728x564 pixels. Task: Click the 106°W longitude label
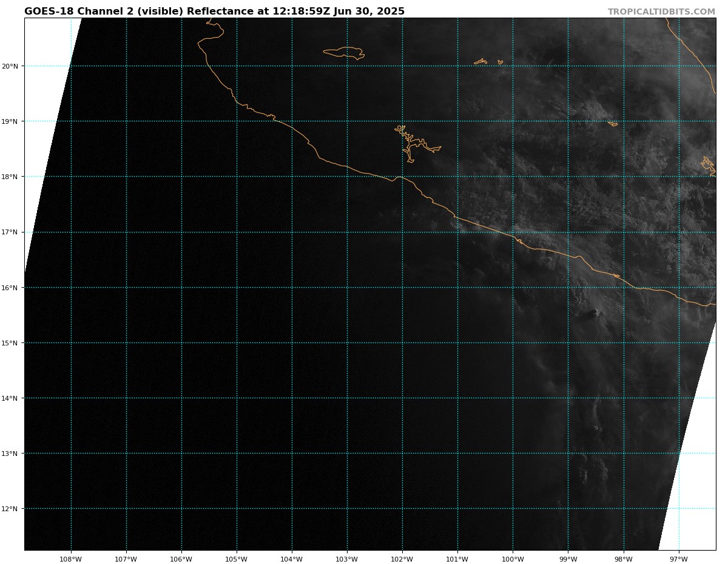point(181,559)
